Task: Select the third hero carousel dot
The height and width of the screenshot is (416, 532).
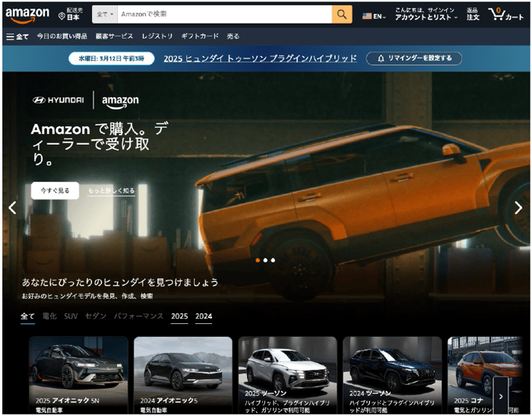Action: click(273, 260)
